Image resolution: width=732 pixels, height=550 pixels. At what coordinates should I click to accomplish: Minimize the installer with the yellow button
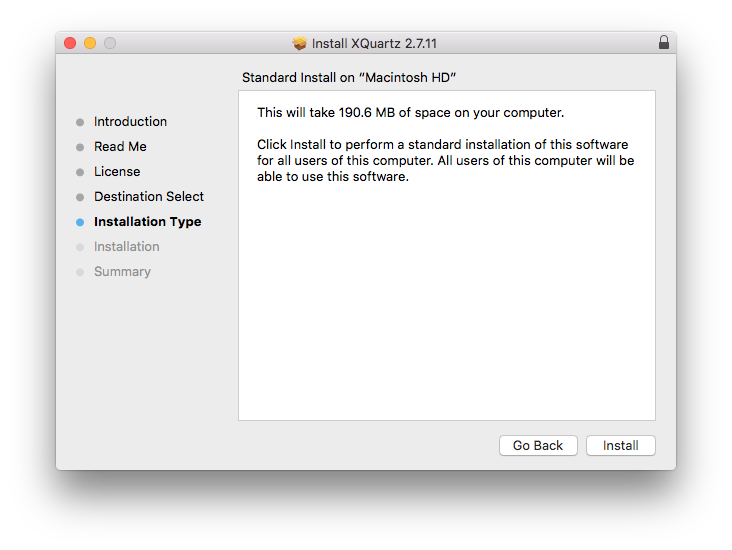click(x=90, y=43)
